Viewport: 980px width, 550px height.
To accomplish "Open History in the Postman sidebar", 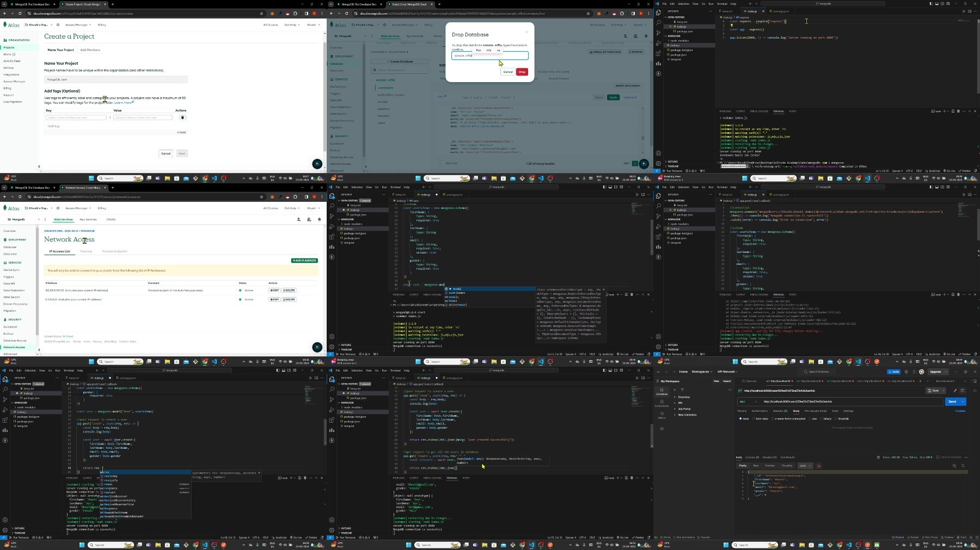I will pos(661,415).
